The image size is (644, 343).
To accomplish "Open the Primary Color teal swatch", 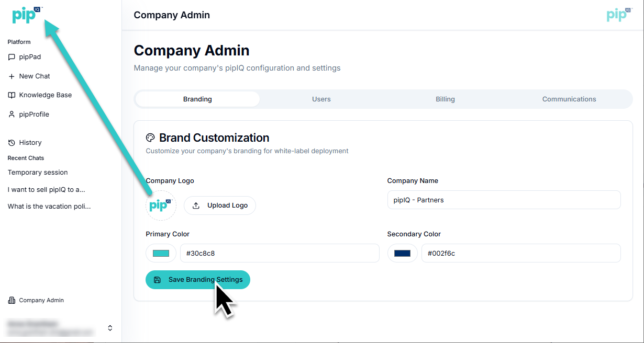I will click(x=161, y=253).
